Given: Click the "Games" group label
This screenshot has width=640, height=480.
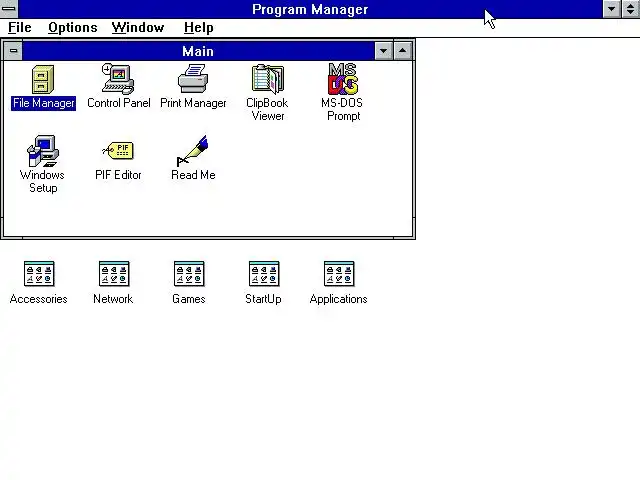Looking at the screenshot, I should tap(189, 299).
